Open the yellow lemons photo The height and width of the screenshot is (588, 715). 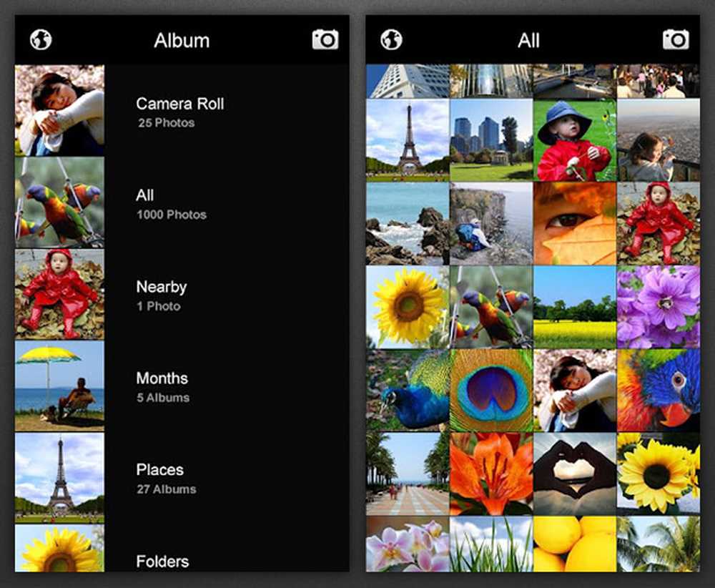[575, 544]
